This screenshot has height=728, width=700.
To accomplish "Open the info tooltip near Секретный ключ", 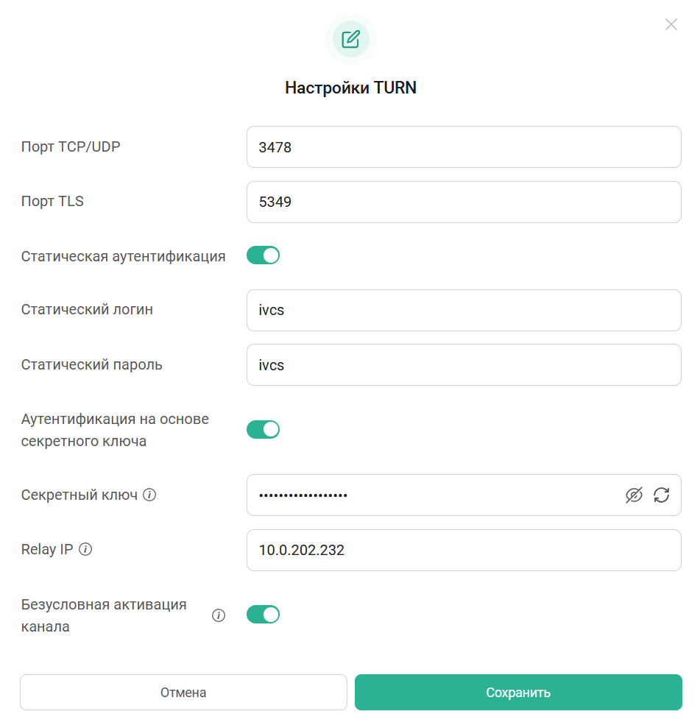I will pos(150,495).
